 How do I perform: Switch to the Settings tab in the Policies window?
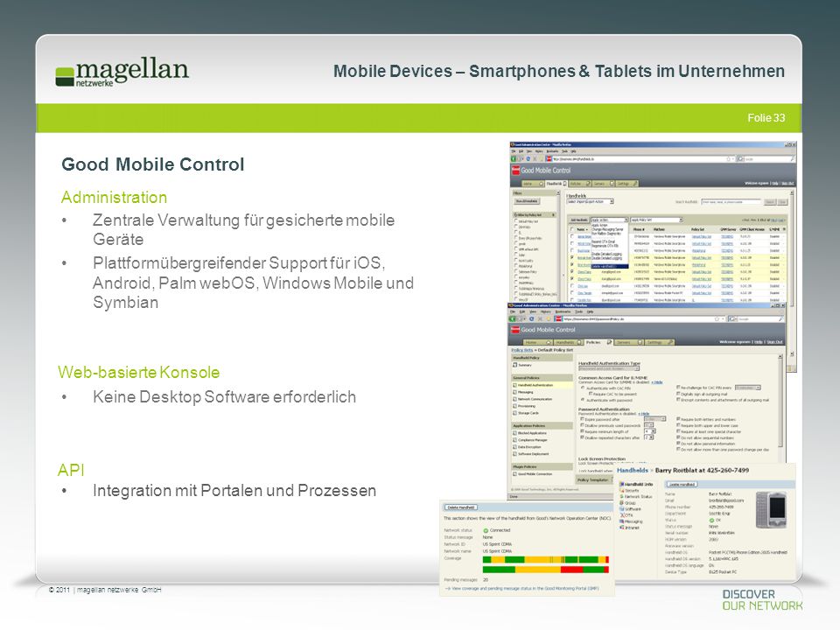[x=659, y=342]
